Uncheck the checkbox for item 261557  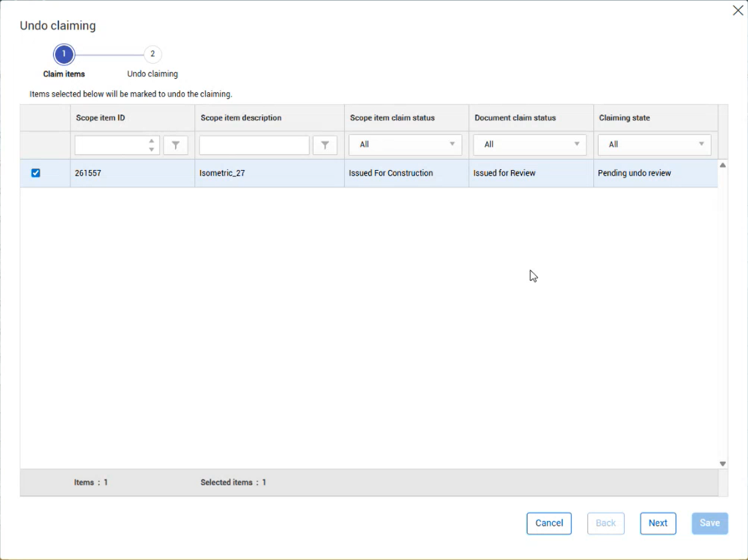tap(36, 173)
